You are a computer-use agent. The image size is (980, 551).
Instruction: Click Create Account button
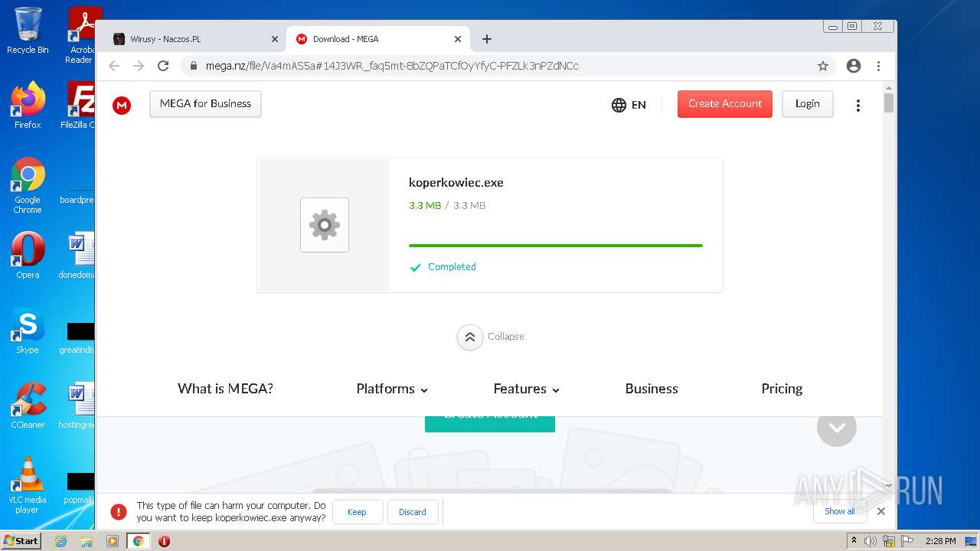724,104
